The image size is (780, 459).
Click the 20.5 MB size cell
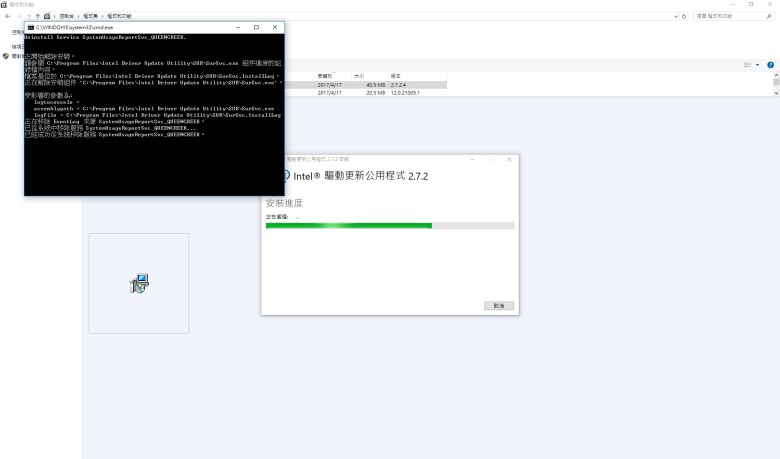(376, 92)
